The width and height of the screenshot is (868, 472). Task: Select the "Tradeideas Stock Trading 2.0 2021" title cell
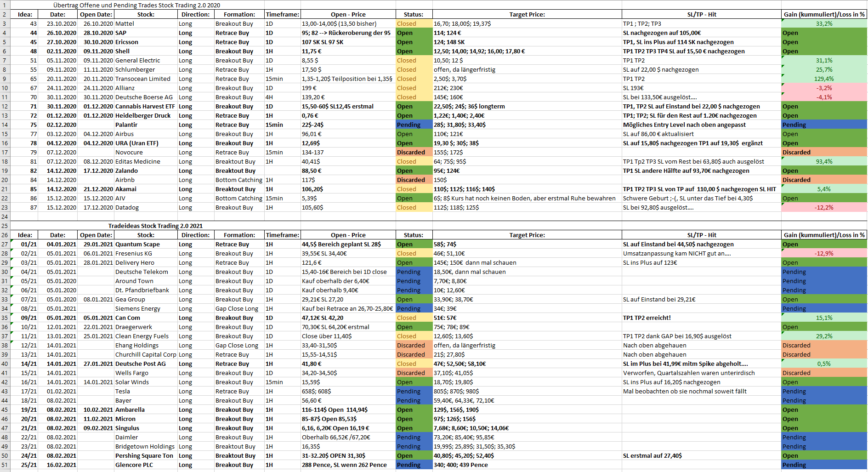coord(155,226)
